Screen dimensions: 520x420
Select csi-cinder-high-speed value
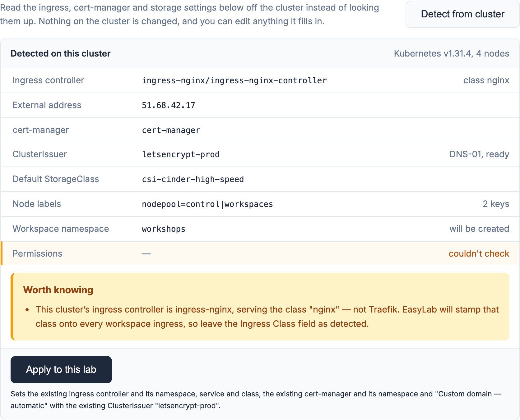pos(193,179)
